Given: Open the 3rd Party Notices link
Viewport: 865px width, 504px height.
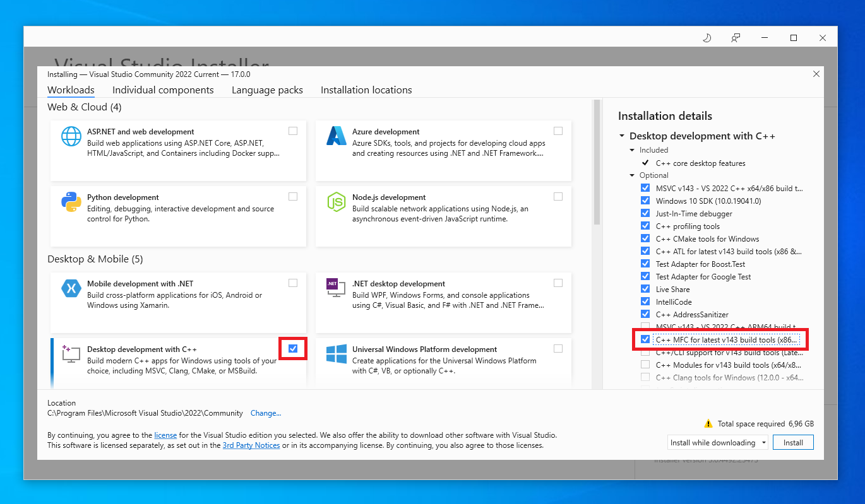Looking at the screenshot, I should click(x=251, y=445).
